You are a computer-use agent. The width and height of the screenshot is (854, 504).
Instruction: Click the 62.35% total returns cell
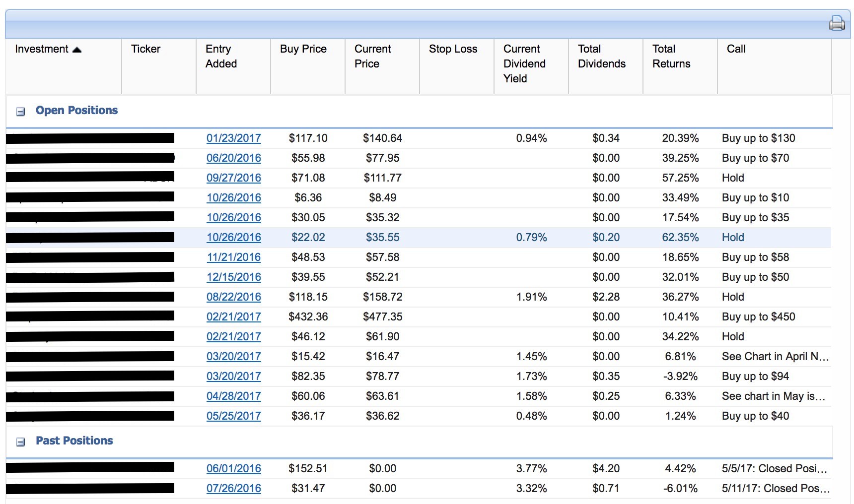coord(681,238)
